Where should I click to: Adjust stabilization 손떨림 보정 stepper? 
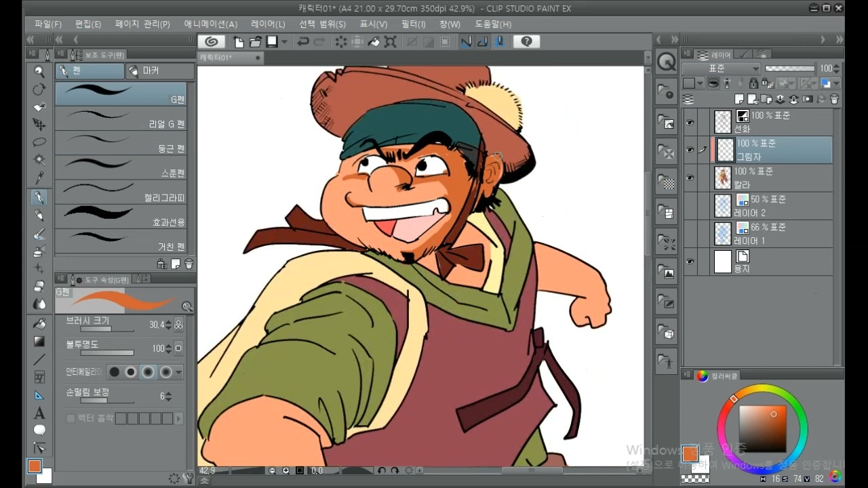[169, 396]
